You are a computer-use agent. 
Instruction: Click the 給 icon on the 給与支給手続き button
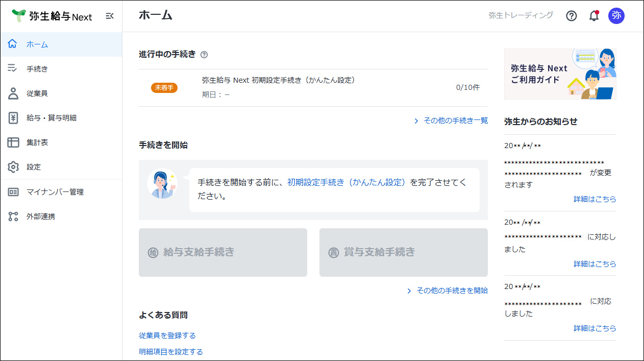[153, 252]
